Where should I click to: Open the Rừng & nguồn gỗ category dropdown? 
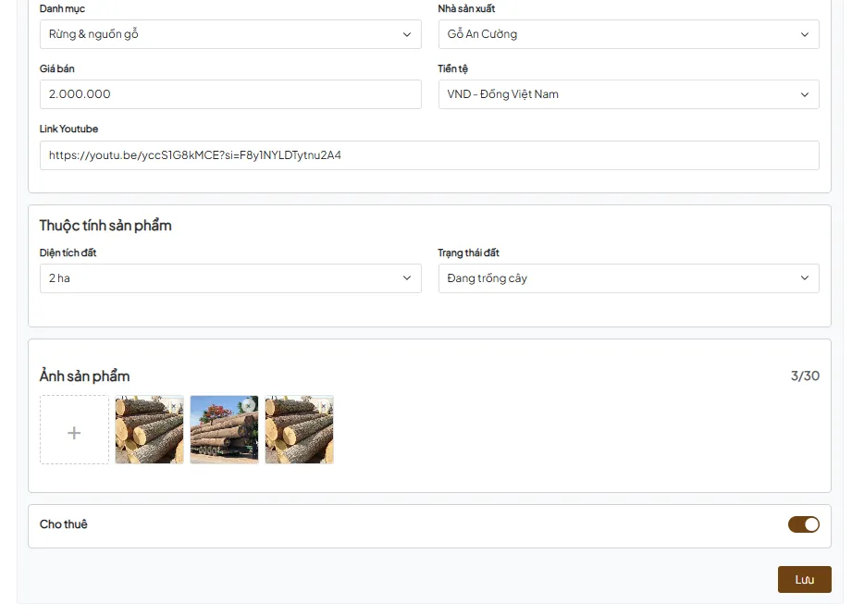(230, 34)
